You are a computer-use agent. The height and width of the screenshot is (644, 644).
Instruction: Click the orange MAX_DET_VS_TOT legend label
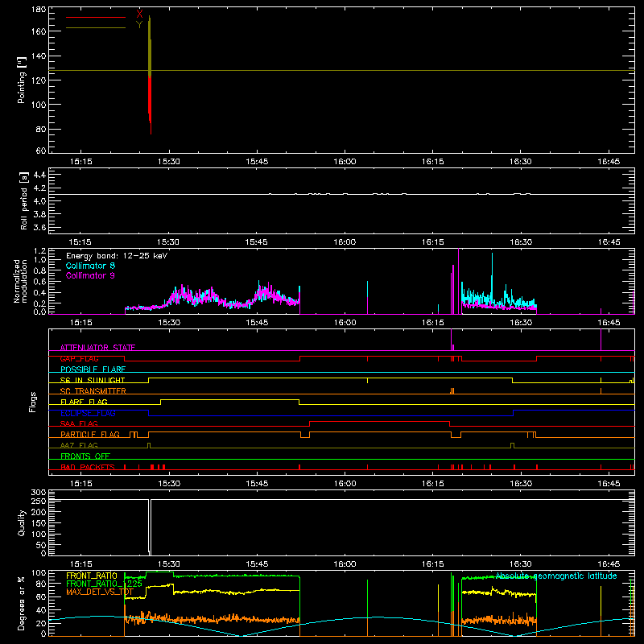pos(100,592)
